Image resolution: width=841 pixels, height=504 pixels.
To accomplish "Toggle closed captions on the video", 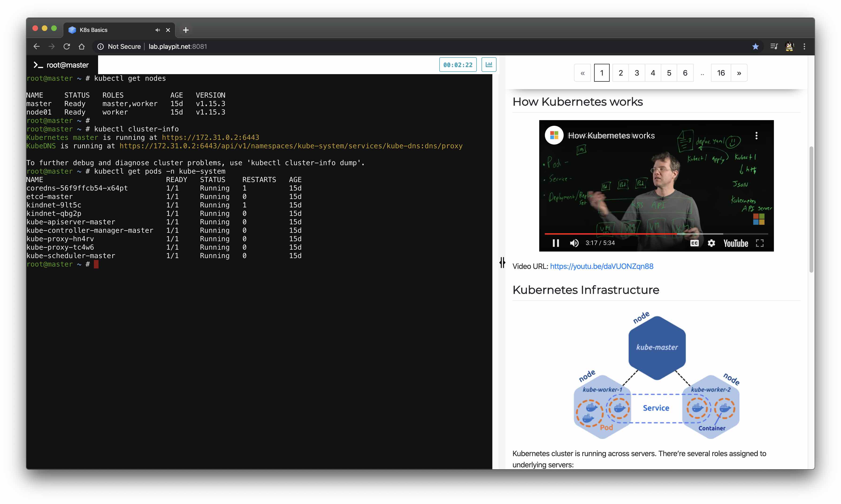I will [x=694, y=243].
